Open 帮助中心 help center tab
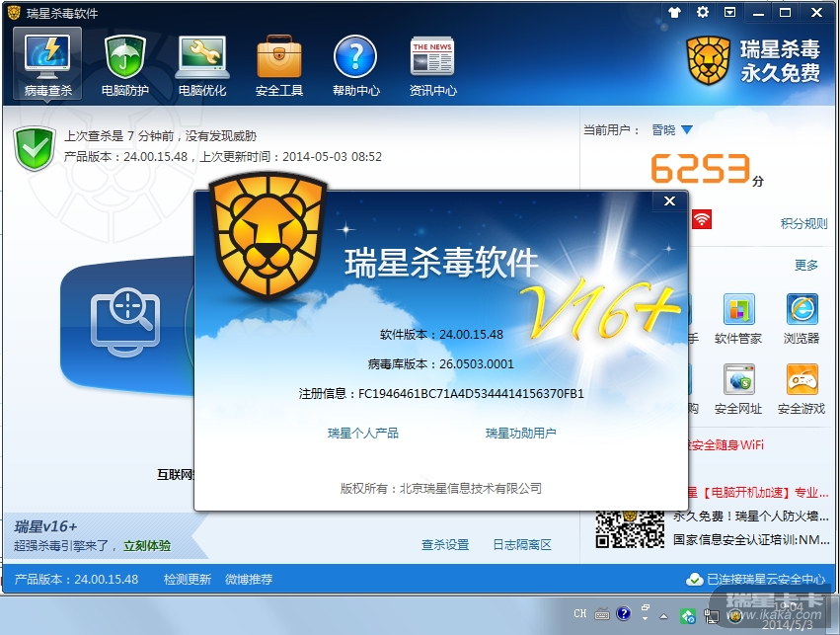The height and width of the screenshot is (635, 840). click(x=356, y=64)
